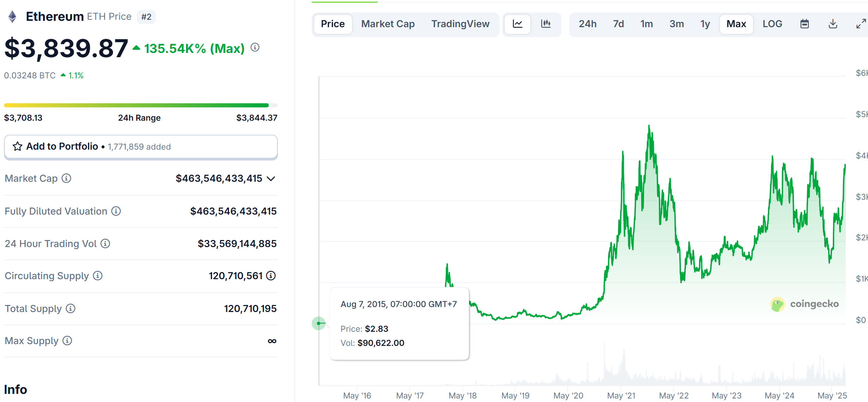Expand the Market Cap value chevron
This screenshot has height=402, width=868.
(271, 179)
